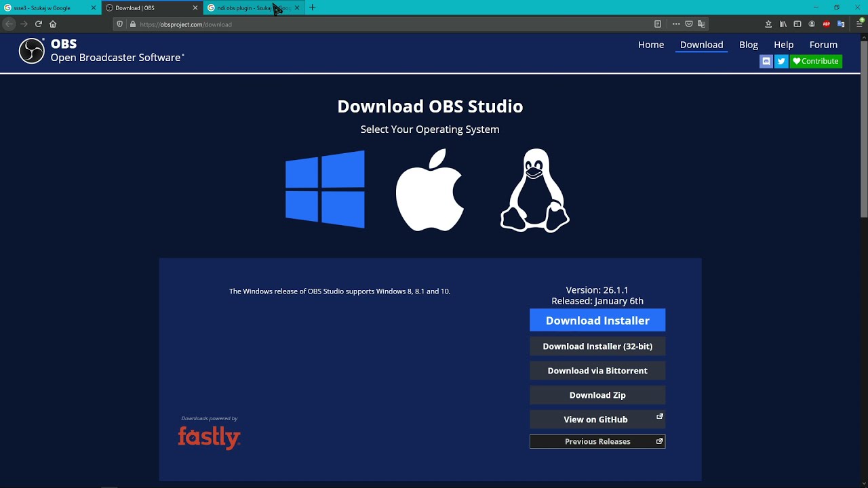Show site security padlock information

[133, 24]
